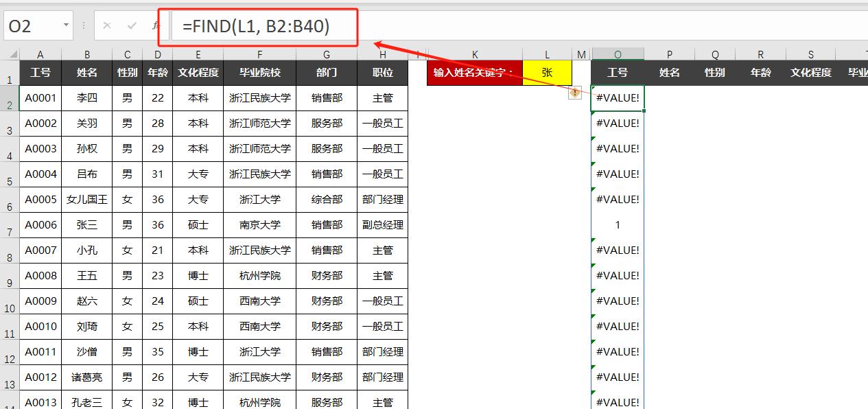This screenshot has width=868, height=409.
Task: Click the cell A0010
Action: [40, 326]
